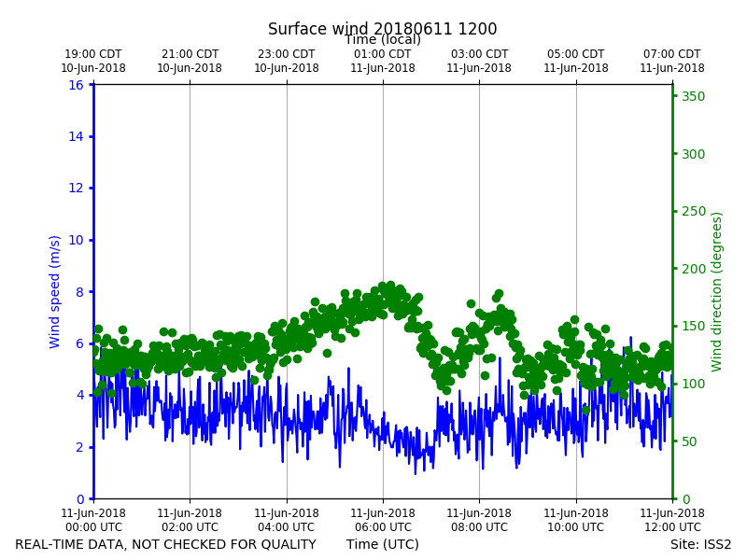Image resolution: width=747 pixels, height=560 pixels.
Task: Click the '11-Jun-2018 06:00 UTC' bottom tick label
Action: coord(383,520)
